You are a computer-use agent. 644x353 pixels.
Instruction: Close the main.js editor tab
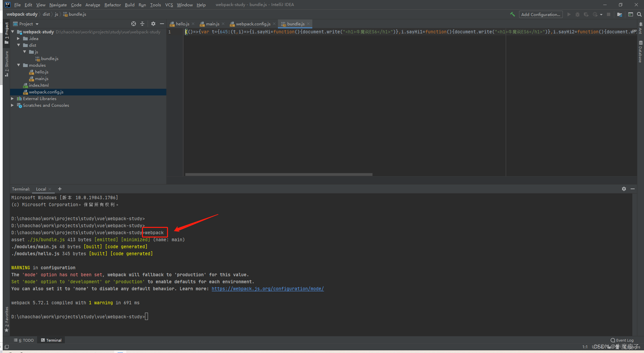pos(223,24)
